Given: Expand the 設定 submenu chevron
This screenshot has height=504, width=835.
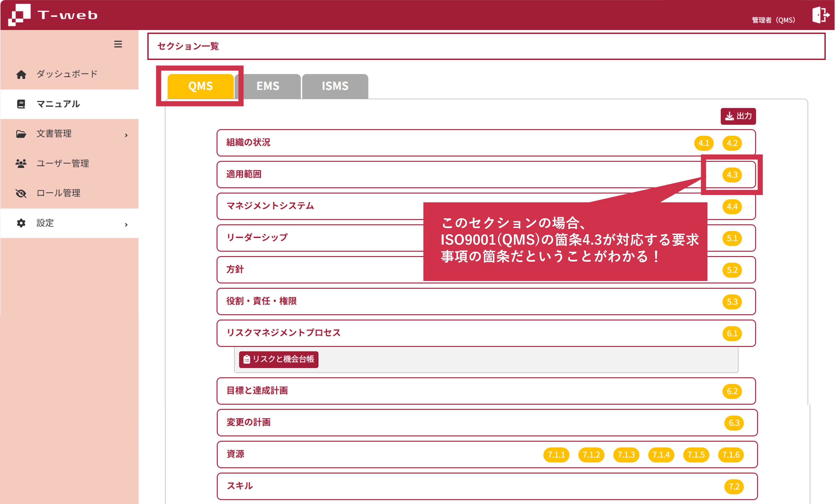Looking at the screenshot, I should (x=126, y=225).
